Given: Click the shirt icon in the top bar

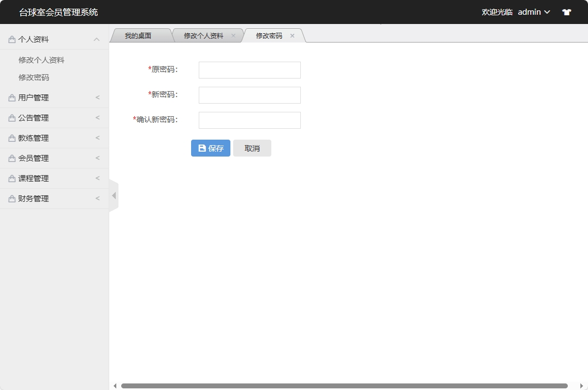Looking at the screenshot, I should click(x=566, y=11).
